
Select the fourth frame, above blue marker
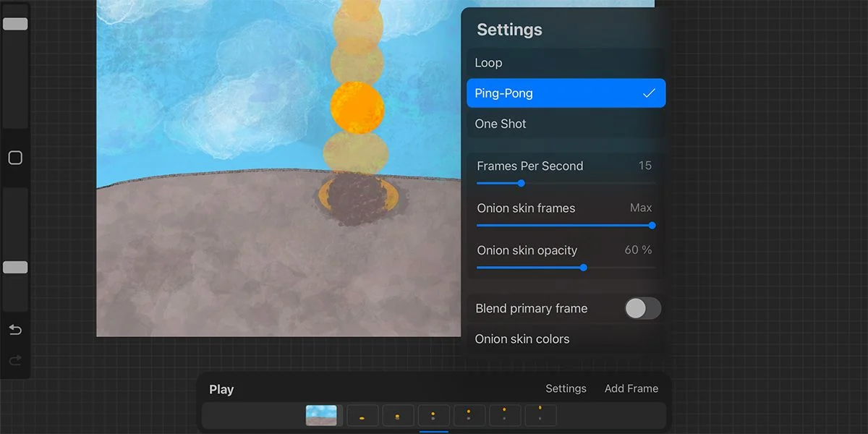coord(433,415)
